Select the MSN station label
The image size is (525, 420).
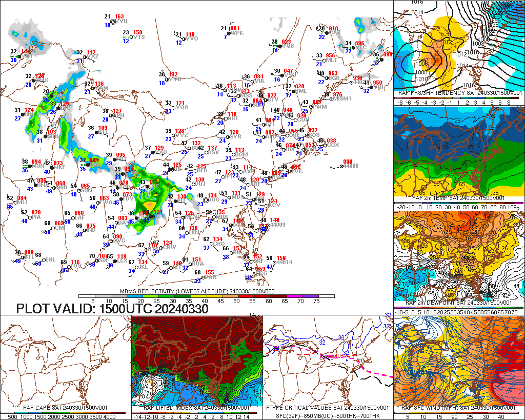(x=38, y=166)
